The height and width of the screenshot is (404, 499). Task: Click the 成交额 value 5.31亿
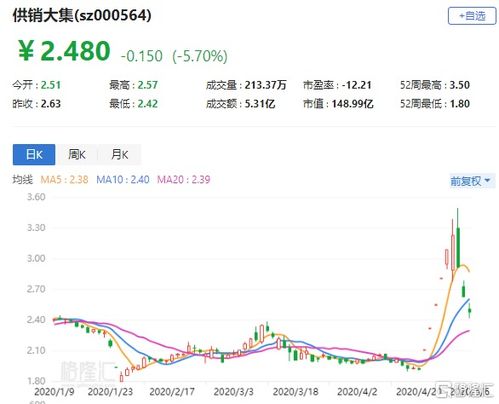point(260,104)
